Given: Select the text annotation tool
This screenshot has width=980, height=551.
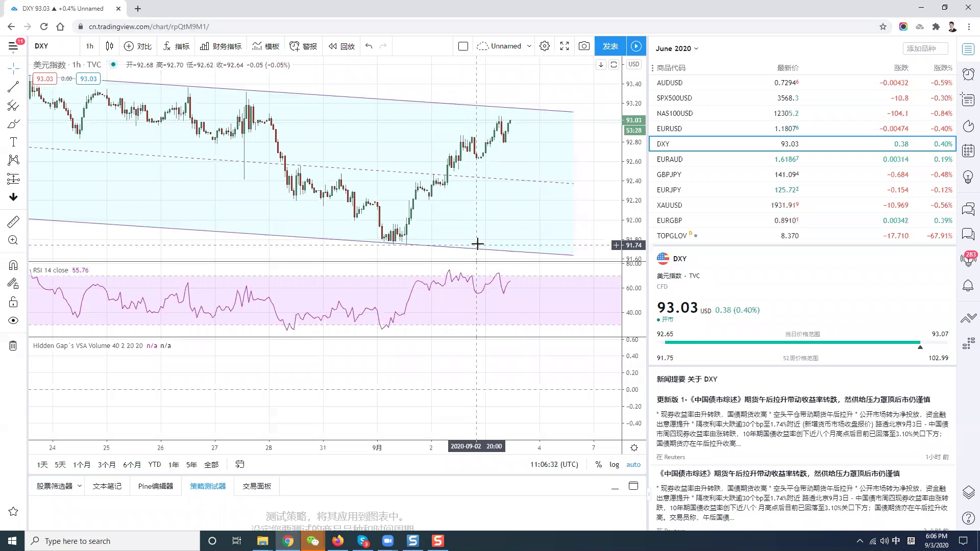Looking at the screenshot, I should 13,142.
